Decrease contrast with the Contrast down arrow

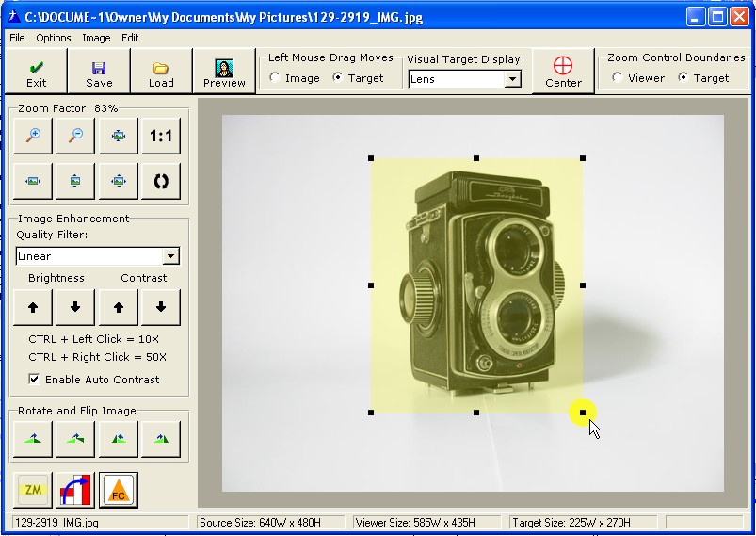pyautogui.click(x=161, y=307)
